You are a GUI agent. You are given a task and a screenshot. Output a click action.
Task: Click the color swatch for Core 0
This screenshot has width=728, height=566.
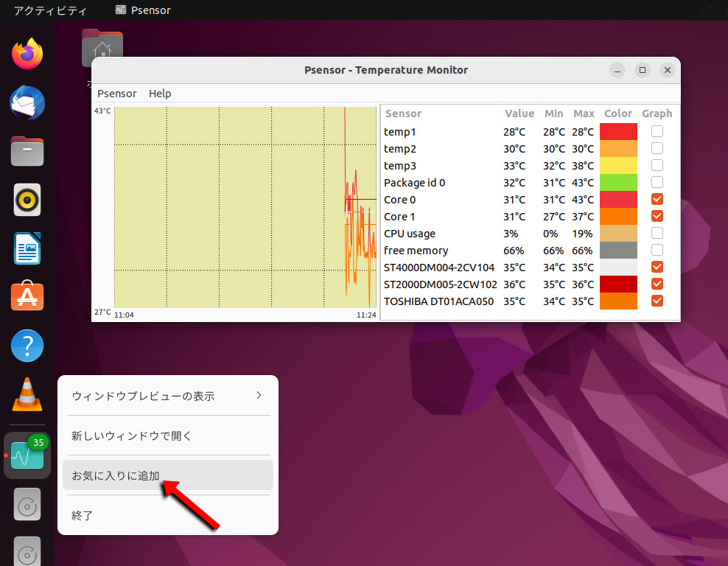tap(618, 199)
